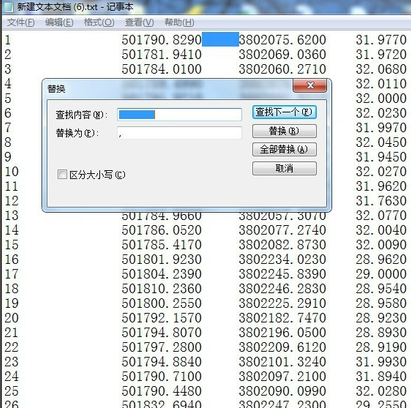Click the highlighted selection in row 1
Screen dimensions: 411x408
(220, 40)
